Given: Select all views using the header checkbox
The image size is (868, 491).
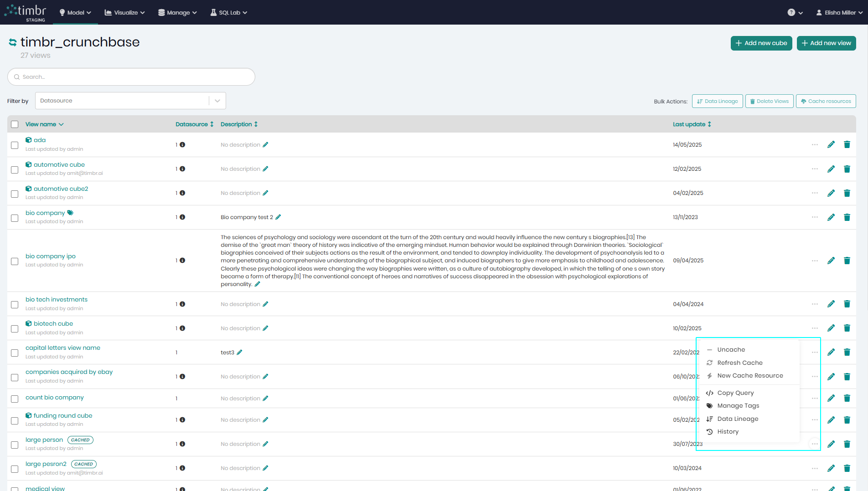Looking at the screenshot, I should (14, 124).
